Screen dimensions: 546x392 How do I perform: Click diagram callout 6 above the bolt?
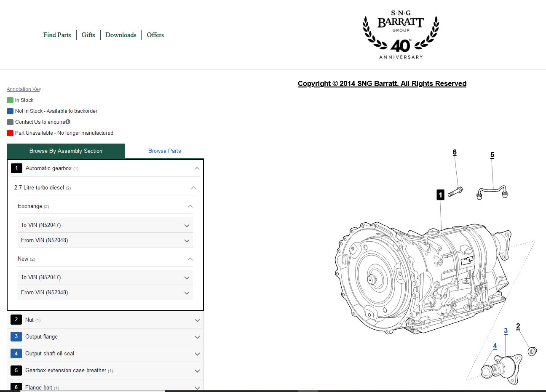pos(455,152)
